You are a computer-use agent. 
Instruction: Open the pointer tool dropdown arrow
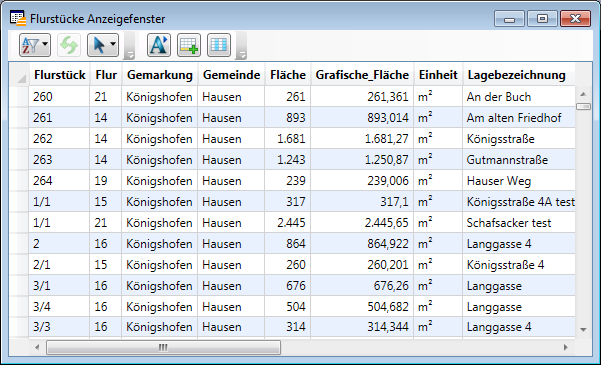[113, 44]
